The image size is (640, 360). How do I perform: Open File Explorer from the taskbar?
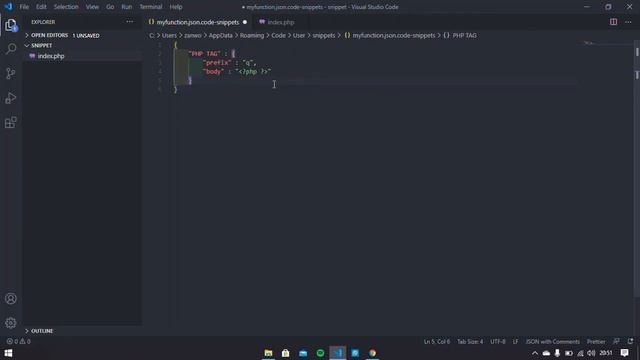268,353
